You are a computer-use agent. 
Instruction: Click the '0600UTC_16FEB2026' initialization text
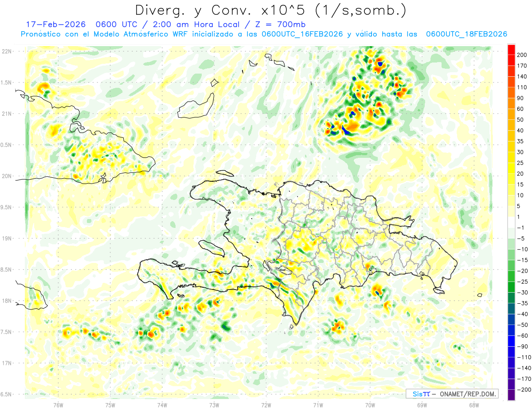(x=302, y=34)
